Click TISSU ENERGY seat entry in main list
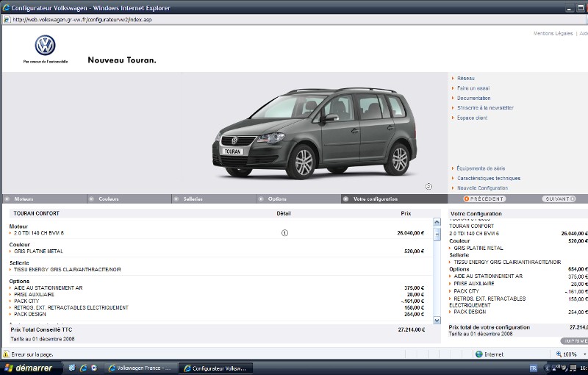This screenshot has width=588, height=375. (67, 269)
